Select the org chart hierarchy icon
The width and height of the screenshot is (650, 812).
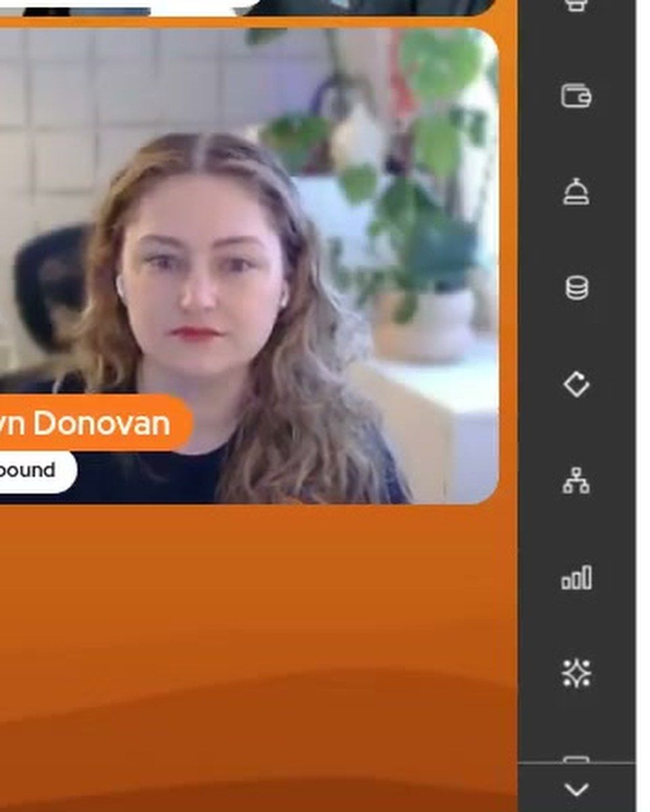point(576,481)
